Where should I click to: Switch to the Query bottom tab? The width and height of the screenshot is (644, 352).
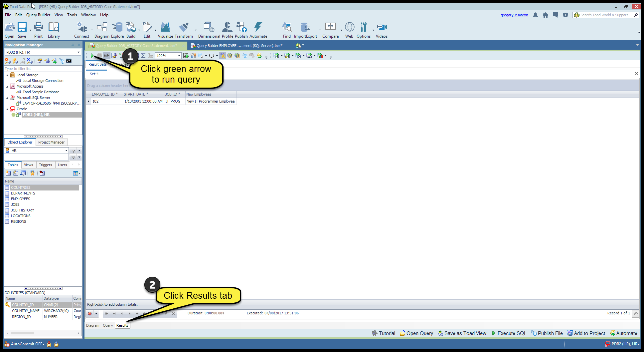[x=108, y=325]
